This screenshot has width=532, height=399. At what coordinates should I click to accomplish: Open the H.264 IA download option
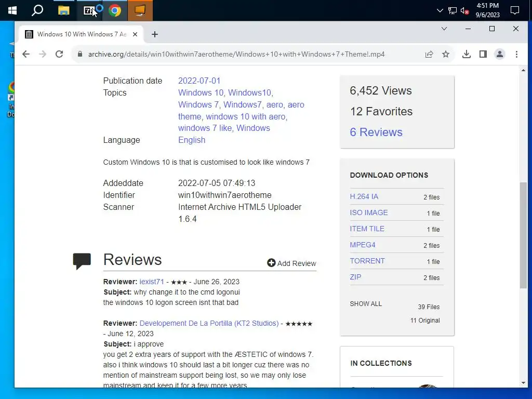click(364, 196)
